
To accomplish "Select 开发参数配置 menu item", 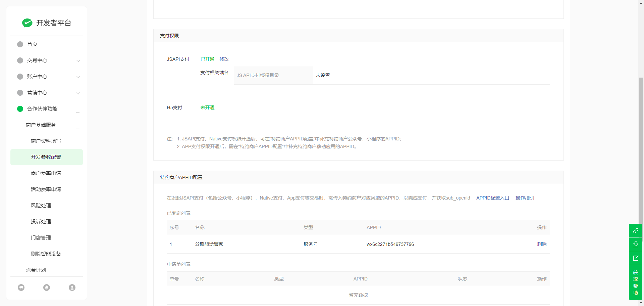I will [x=47, y=157].
